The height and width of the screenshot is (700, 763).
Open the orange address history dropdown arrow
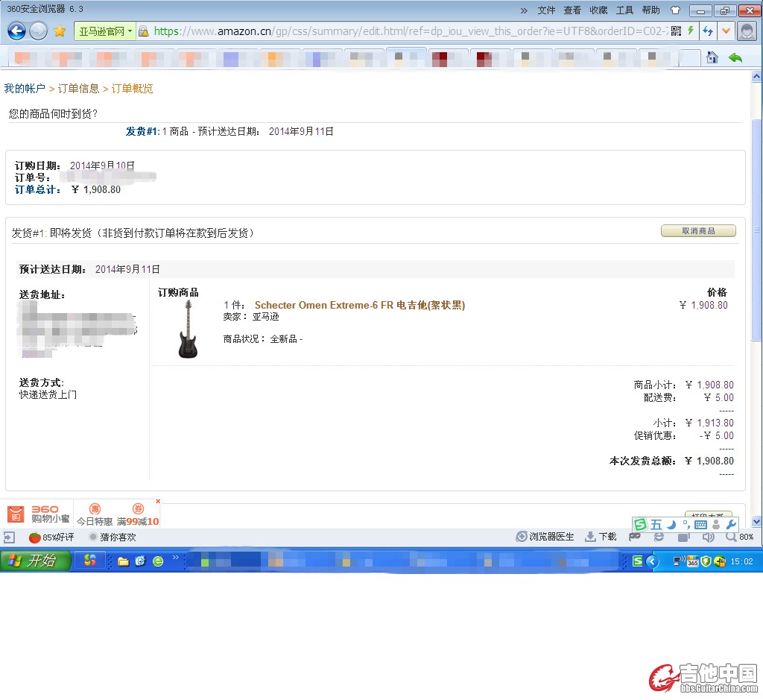pos(726,31)
